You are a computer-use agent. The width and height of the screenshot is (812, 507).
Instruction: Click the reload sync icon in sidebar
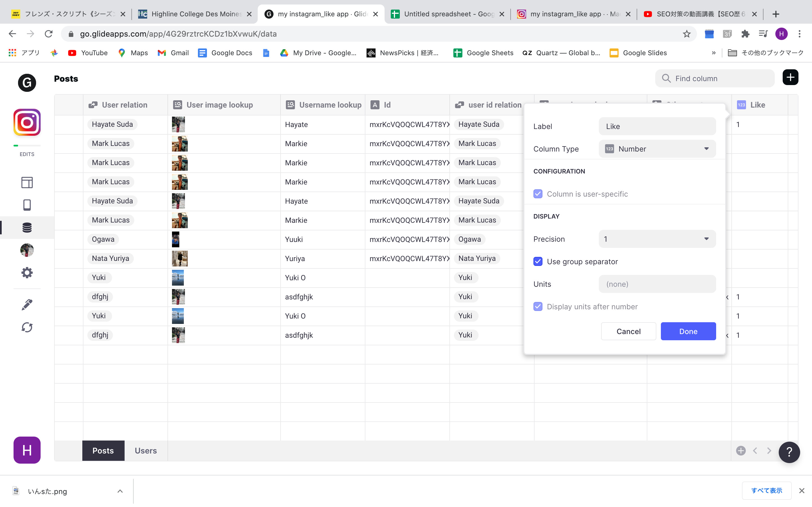click(27, 327)
